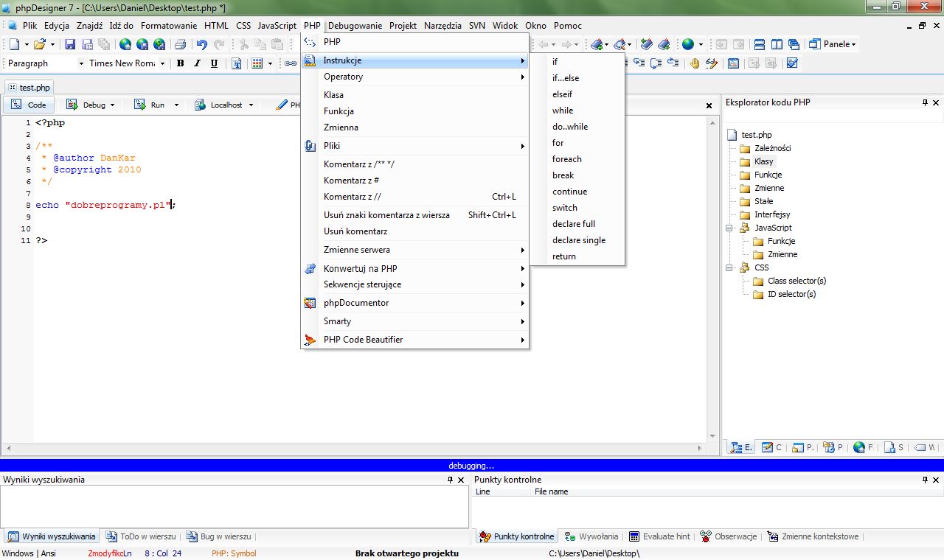Collapse the JavaScript tree node
Image resolution: width=944 pixels, height=560 pixels.
pos(729,228)
